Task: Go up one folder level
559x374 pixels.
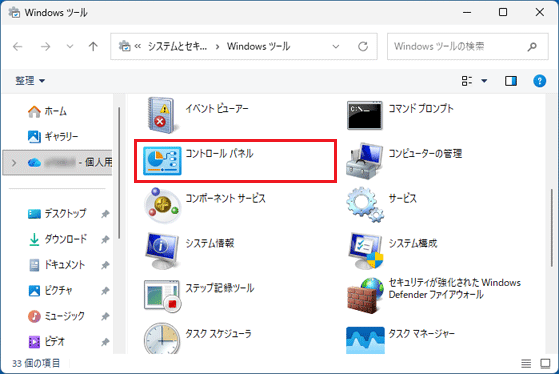Action: tap(93, 46)
